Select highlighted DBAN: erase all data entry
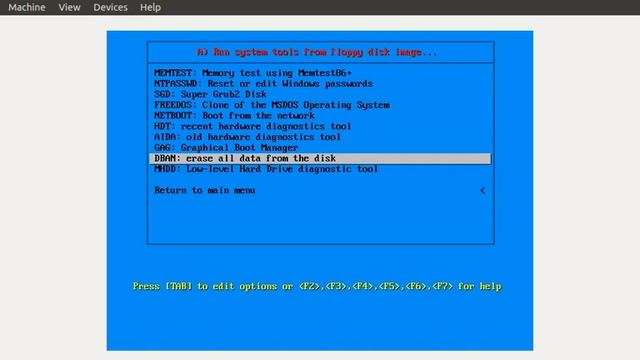Image resolution: width=640 pixels, height=360 pixels. pos(320,158)
